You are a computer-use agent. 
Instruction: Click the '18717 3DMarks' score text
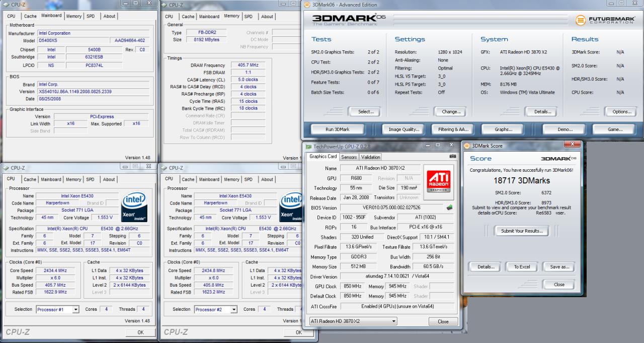(x=522, y=180)
